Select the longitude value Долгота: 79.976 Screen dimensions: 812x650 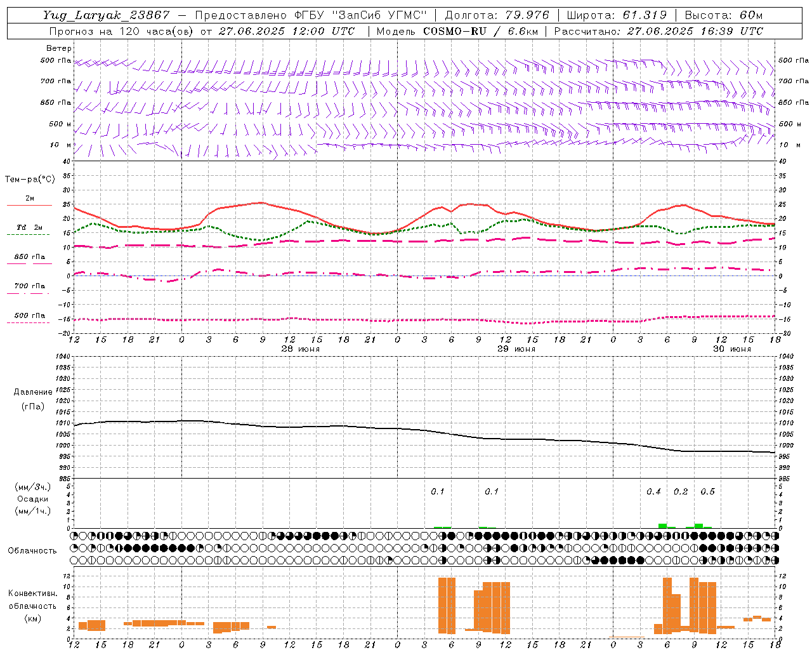coord(497,15)
